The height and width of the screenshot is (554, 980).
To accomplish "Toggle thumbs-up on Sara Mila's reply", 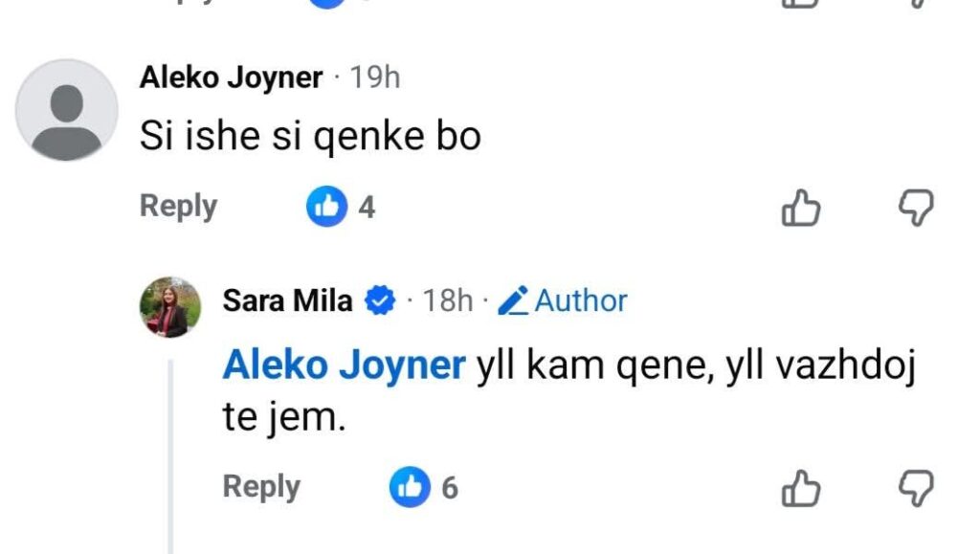I will pos(801,489).
